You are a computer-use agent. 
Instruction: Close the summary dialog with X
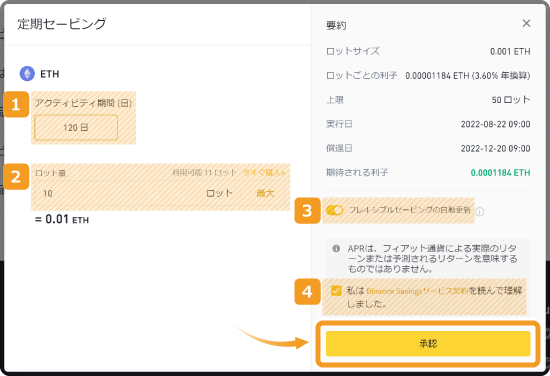(526, 24)
